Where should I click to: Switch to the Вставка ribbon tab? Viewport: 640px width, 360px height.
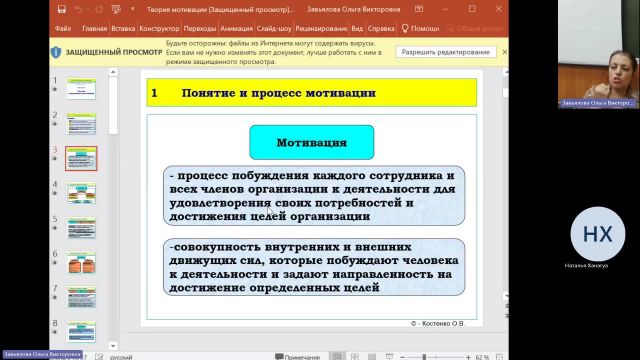123,29
